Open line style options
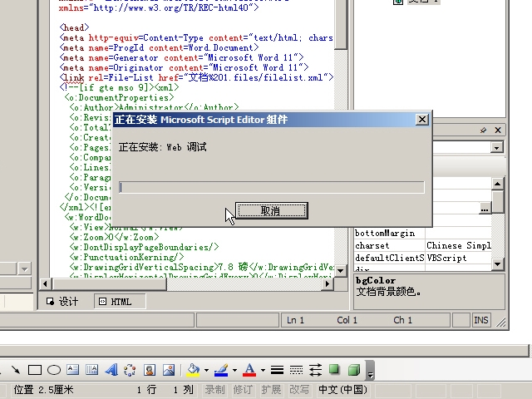532x399 pixels. coord(277,370)
